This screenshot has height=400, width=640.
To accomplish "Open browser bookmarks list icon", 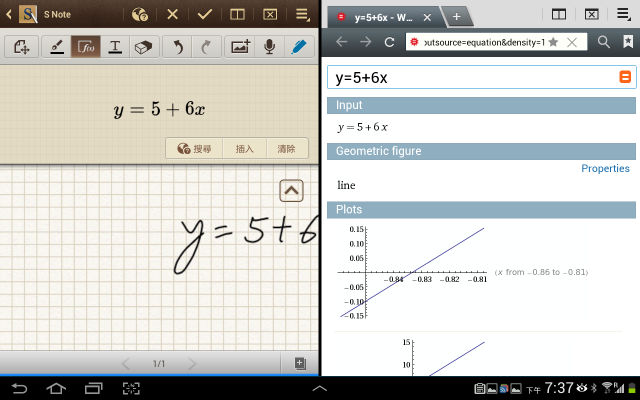I will coord(628,42).
